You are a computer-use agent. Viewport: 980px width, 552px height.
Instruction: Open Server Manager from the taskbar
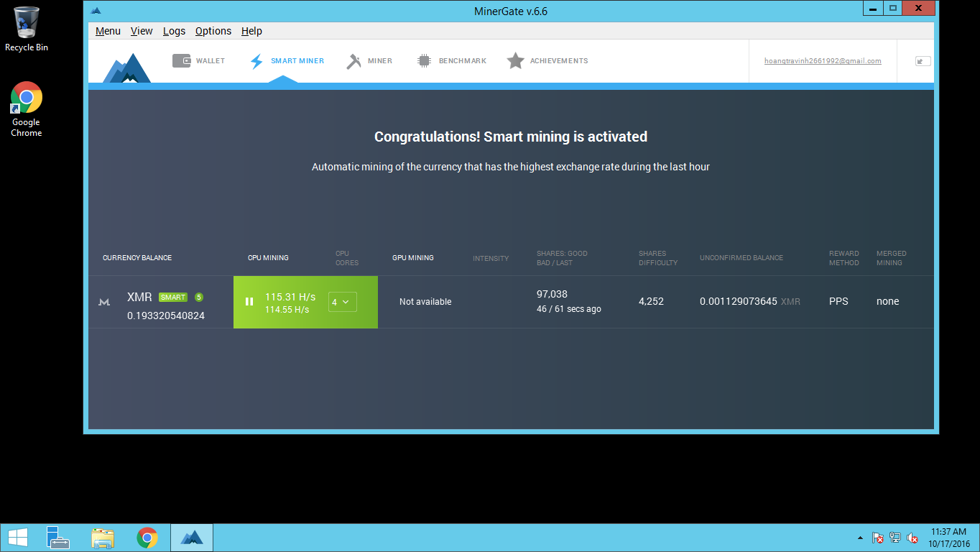coord(58,538)
